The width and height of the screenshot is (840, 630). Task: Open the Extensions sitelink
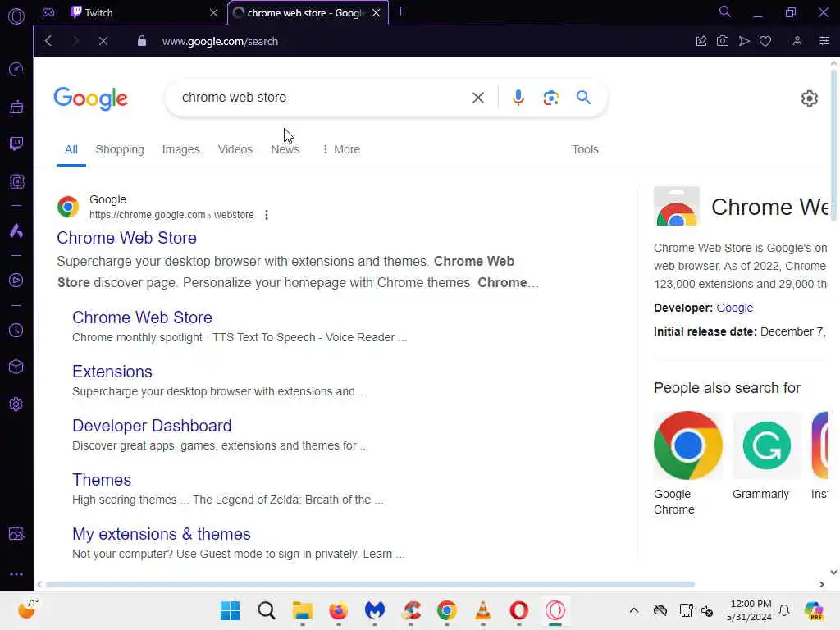tap(112, 372)
